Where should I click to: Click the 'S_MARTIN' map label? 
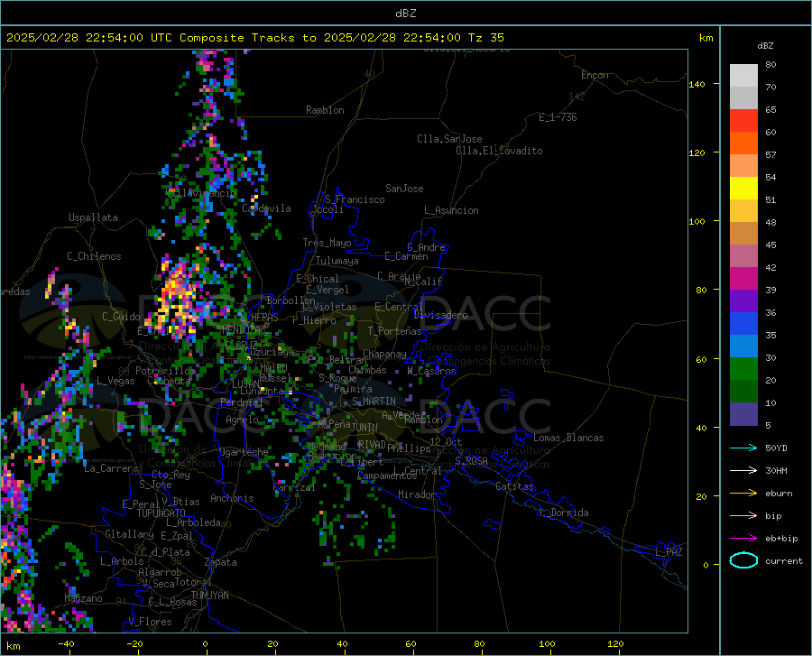374,402
